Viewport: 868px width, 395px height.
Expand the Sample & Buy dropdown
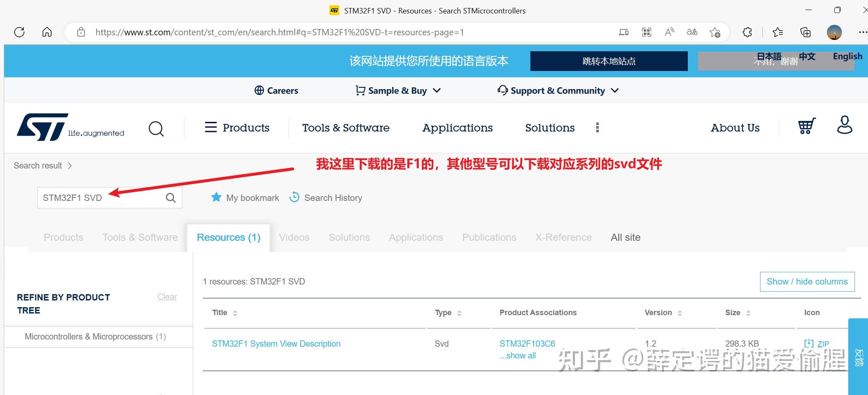click(x=437, y=90)
